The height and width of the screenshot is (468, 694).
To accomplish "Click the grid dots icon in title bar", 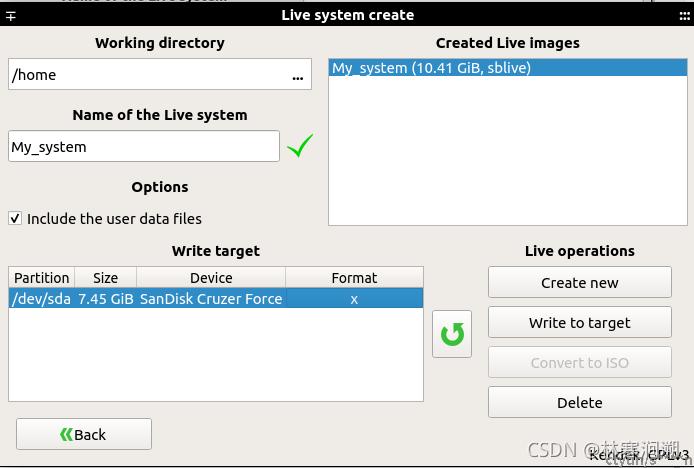I will pos(684,16).
